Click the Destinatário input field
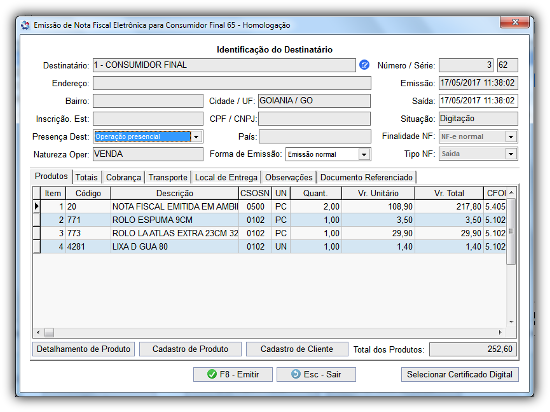The width and height of the screenshot is (550, 412). click(224, 65)
